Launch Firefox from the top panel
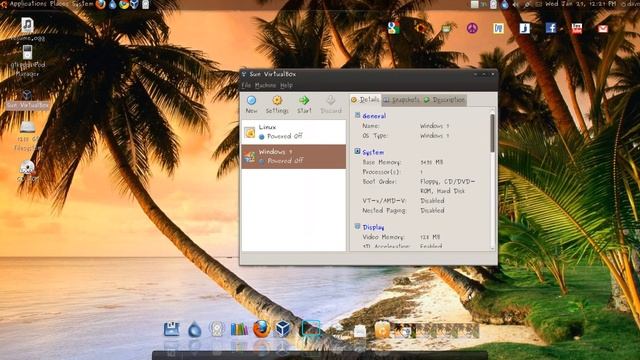The width and height of the screenshot is (640, 360). click(x=100, y=4)
